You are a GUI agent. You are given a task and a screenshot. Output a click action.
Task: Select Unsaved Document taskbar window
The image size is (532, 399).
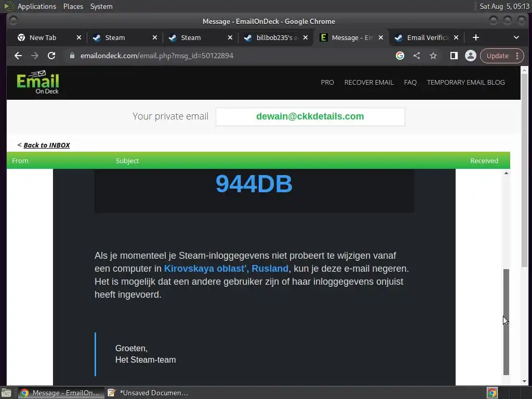tap(148, 393)
